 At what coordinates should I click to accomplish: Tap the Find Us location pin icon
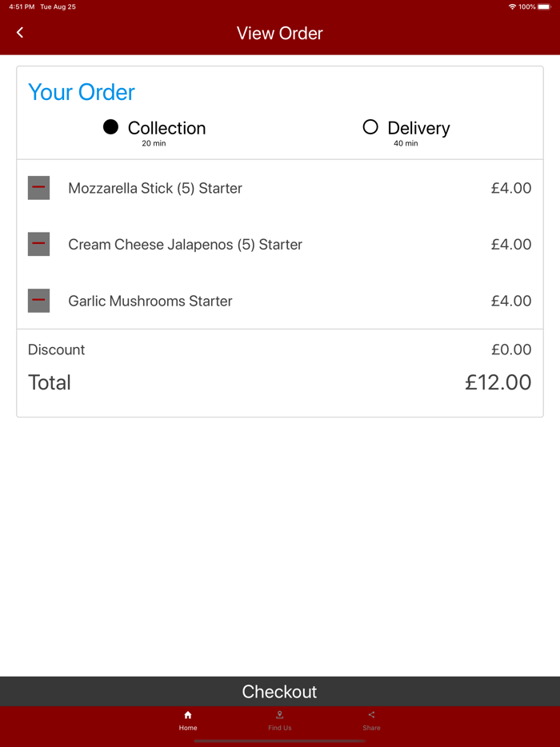279,715
